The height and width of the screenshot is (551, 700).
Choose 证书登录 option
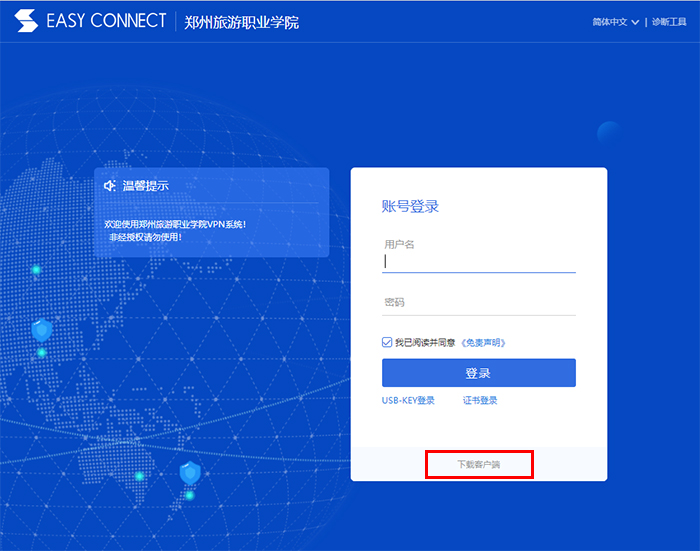pos(480,401)
